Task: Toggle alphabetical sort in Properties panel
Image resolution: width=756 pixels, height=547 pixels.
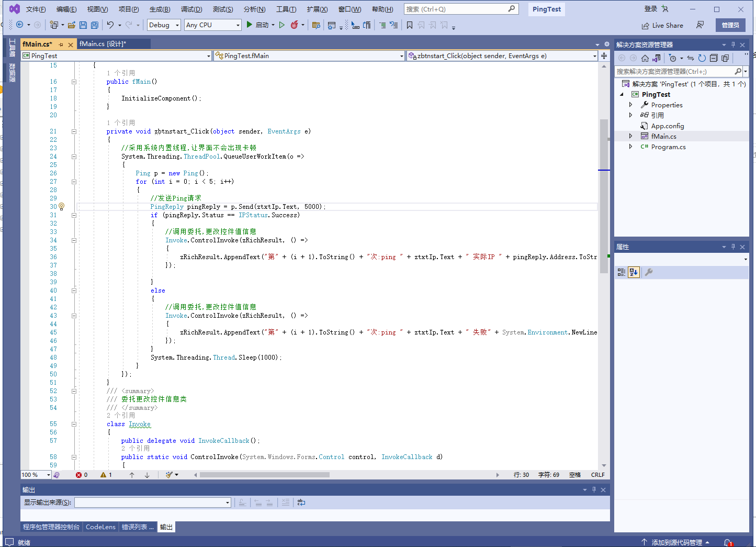Action: pyautogui.click(x=634, y=272)
